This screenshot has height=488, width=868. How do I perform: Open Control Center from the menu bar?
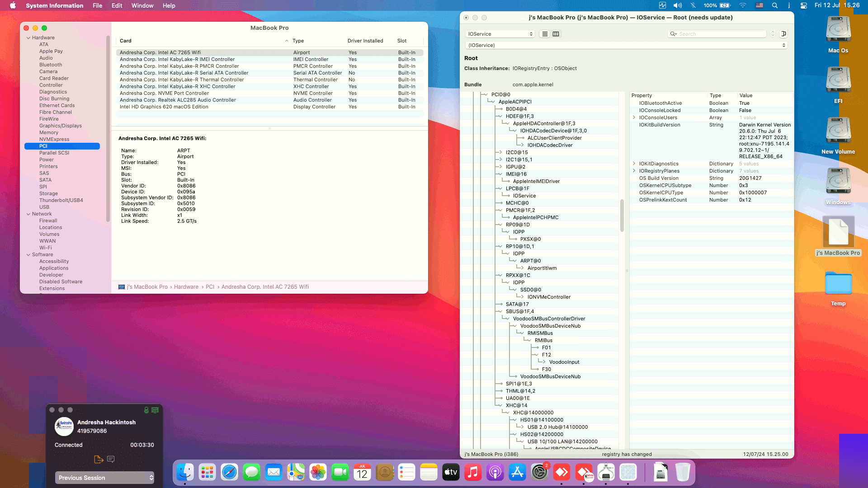click(x=803, y=5)
